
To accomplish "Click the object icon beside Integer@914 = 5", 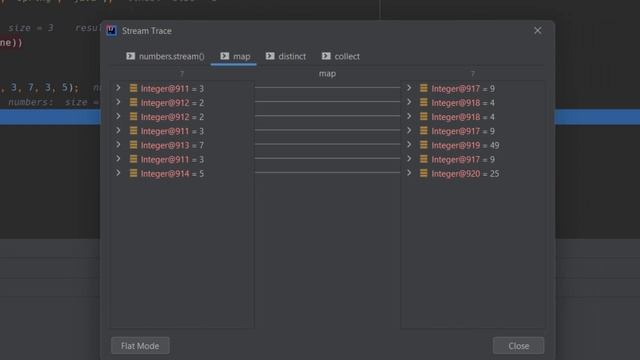I will click(x=133, y=173).
